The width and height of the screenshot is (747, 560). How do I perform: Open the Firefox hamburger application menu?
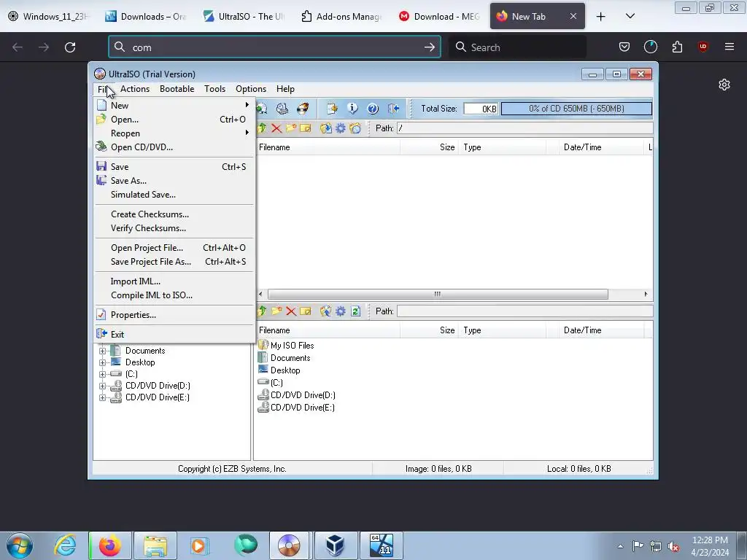[x=729, y=47]
